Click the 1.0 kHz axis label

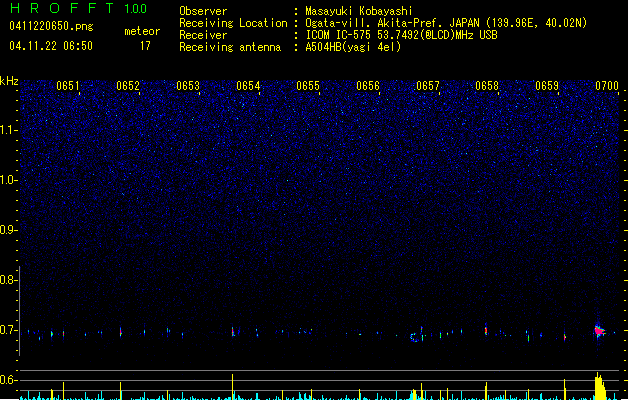[8, 180]
